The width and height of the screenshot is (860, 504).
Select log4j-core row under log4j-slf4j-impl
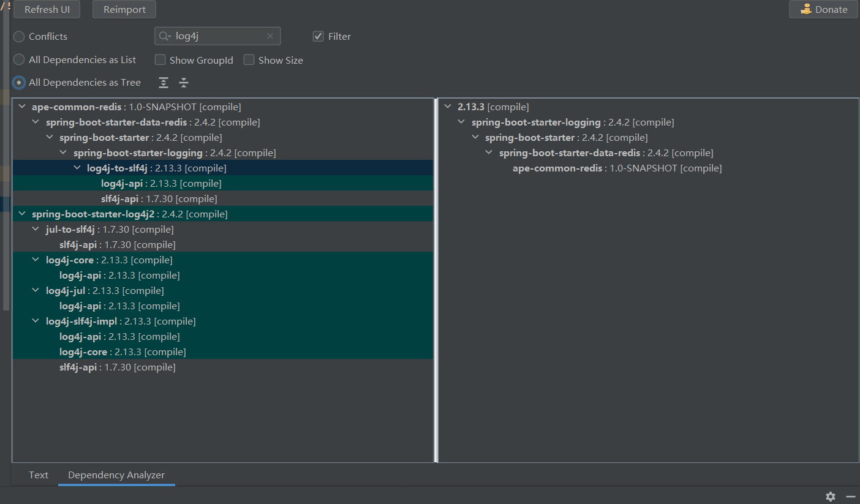coord(223,352)
